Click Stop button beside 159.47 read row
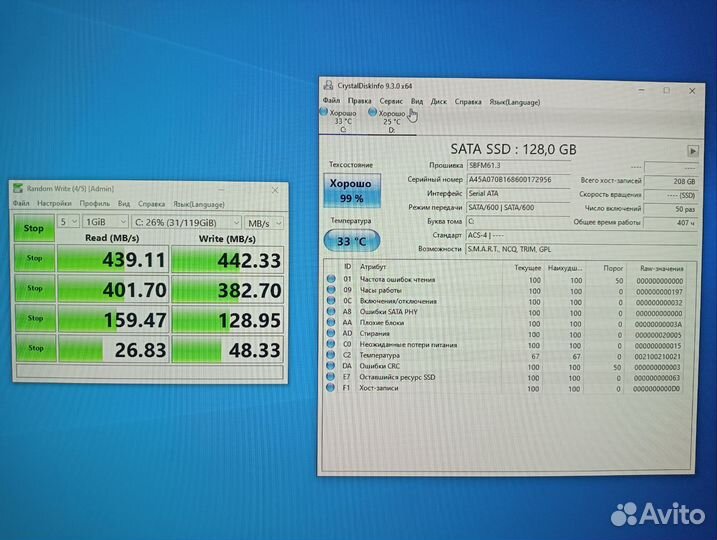 click(36, 318)
